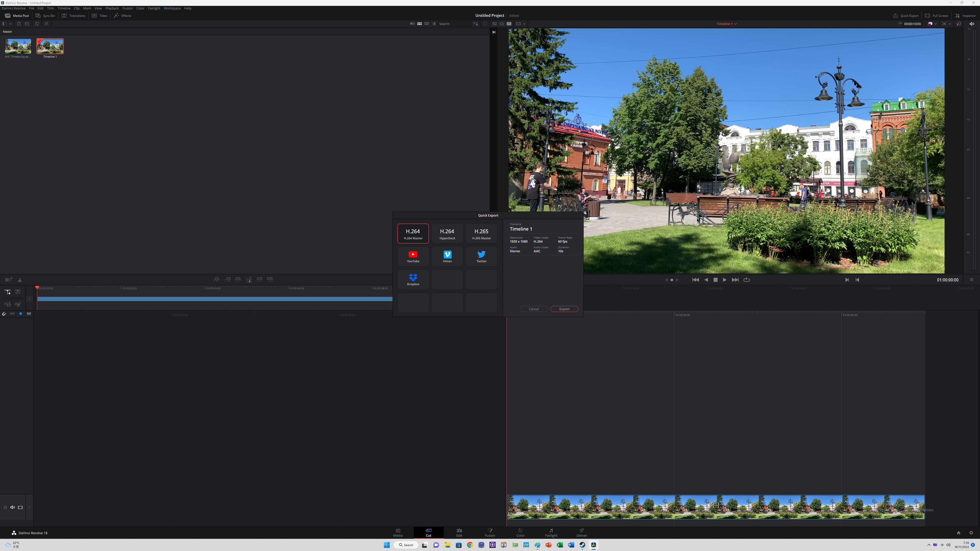Switch media pool to filmstrip view

pyautogui.click(x=426, y=23)
